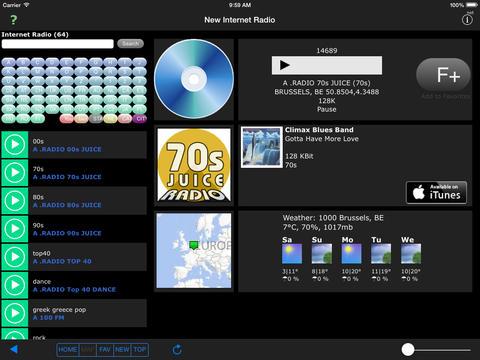This screenshot has height=360, width=480.
Task: Click the Climax Blues Band album cover
Action: 262,147
